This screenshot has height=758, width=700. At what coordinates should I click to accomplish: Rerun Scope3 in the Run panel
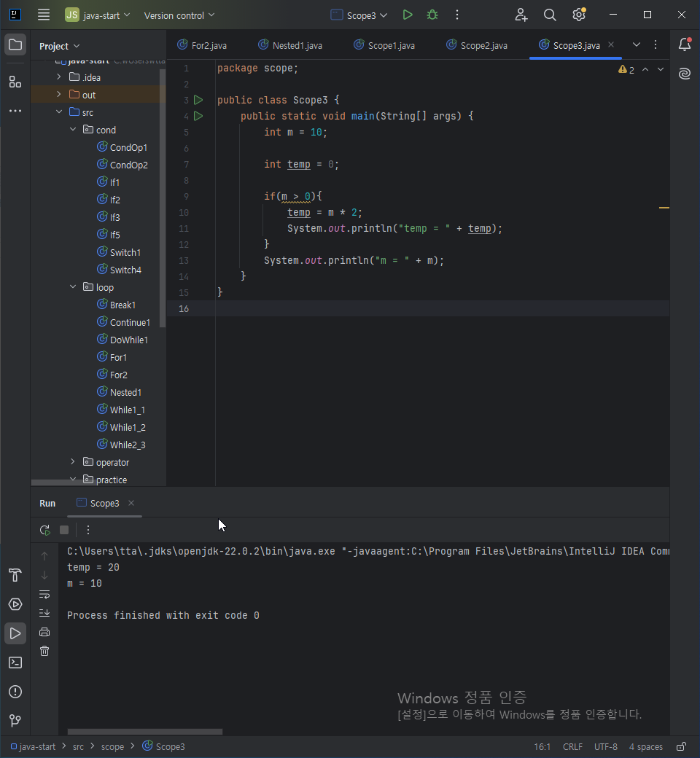[x=45, y=530]
